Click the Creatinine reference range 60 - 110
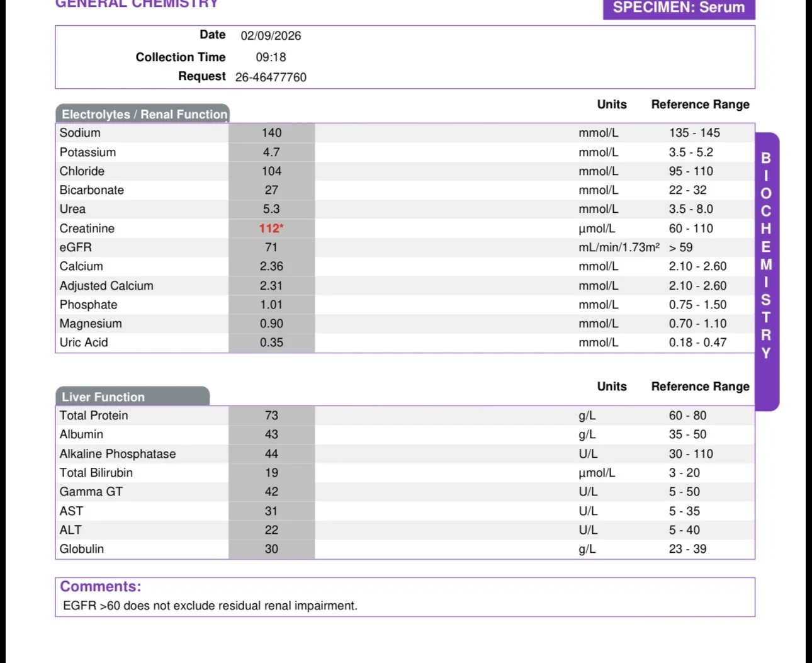Viewport: 812px width, 663px height. point(691,229)
